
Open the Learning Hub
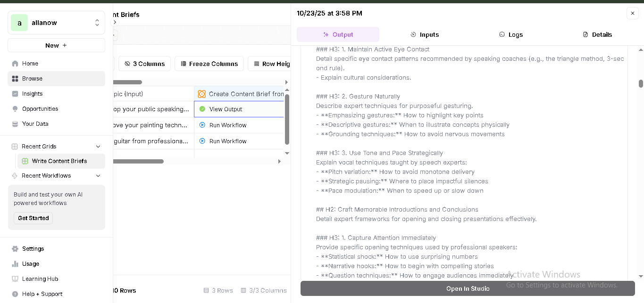[40, 279]
